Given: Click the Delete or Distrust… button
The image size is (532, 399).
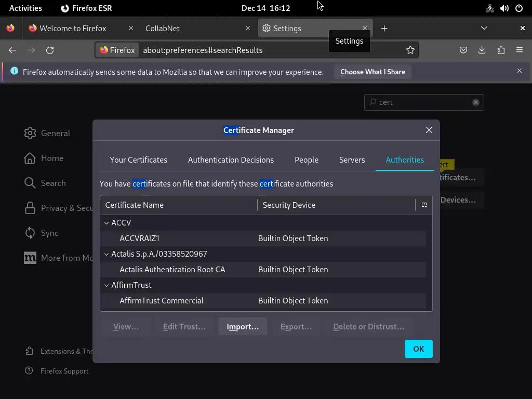Looking at the screenshot, I should point(368,326).
